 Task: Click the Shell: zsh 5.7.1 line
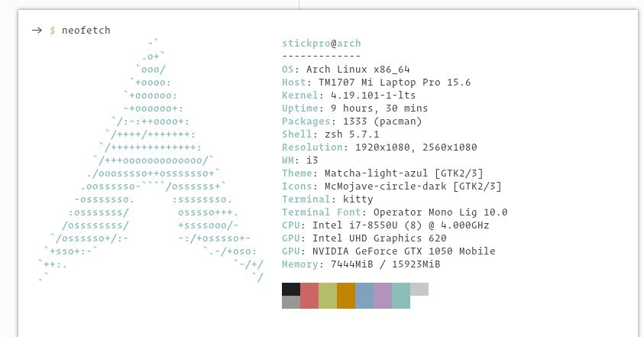click(331, 134)
